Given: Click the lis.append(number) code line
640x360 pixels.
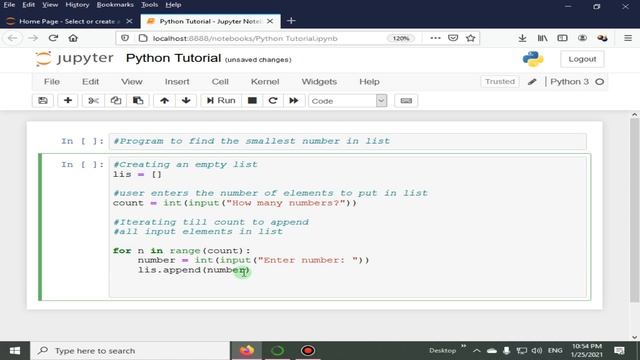Looking at the screenshot, I should tap(193, 270).
